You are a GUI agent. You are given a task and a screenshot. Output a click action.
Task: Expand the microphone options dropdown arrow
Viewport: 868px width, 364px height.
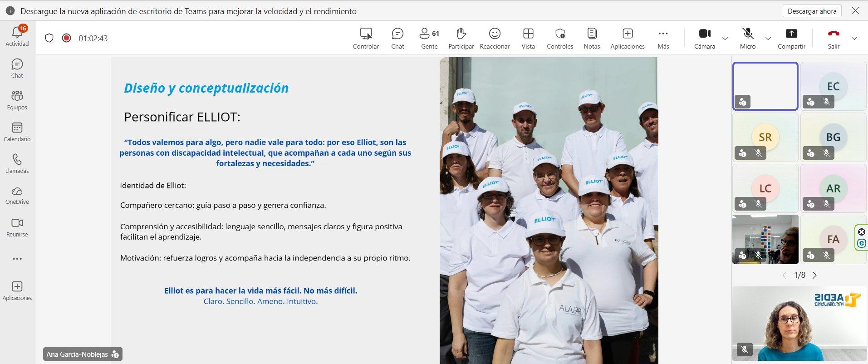768,39
